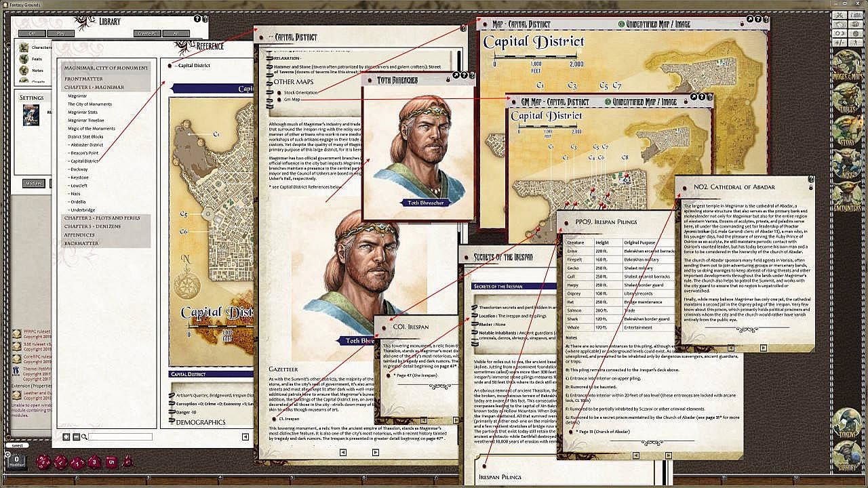
Task: Select the Characters icon in the Library list
Action: pos(24,47)
